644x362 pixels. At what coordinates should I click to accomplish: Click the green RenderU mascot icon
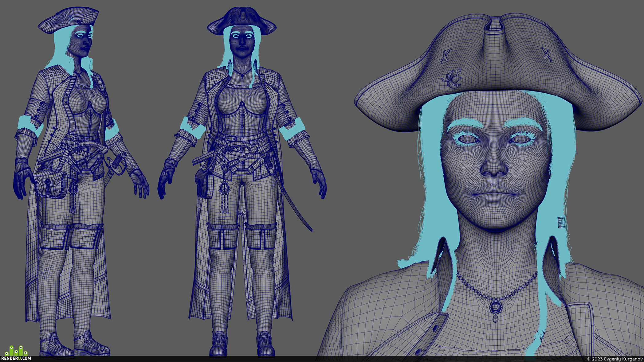[x=16, y=351]
